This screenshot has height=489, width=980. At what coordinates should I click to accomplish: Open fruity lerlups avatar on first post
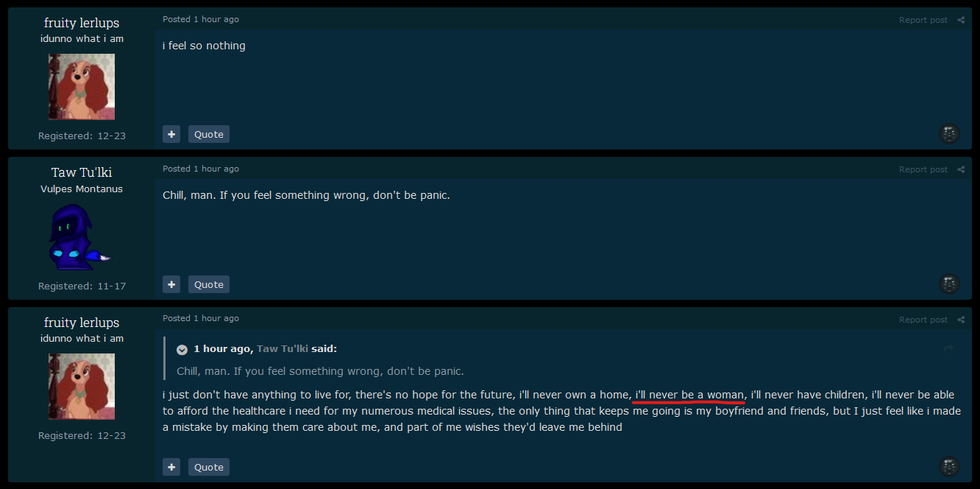82,87
